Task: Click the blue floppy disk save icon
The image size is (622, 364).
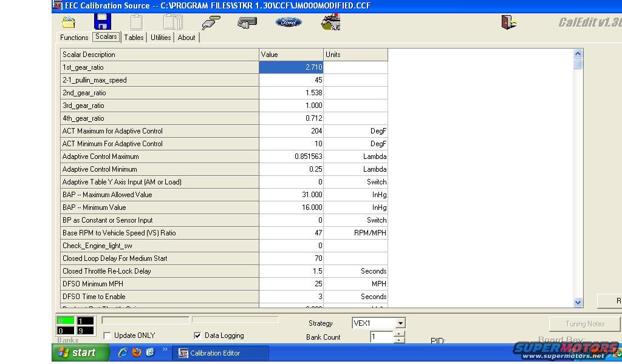Action: (x=103, y=22)
